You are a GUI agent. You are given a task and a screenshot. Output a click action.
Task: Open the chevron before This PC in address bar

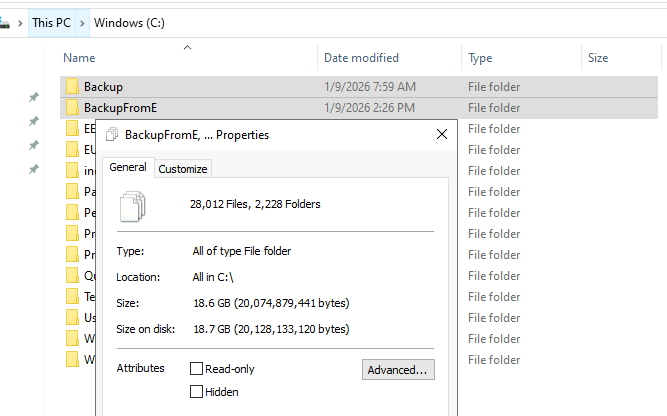tap(21, 22)
